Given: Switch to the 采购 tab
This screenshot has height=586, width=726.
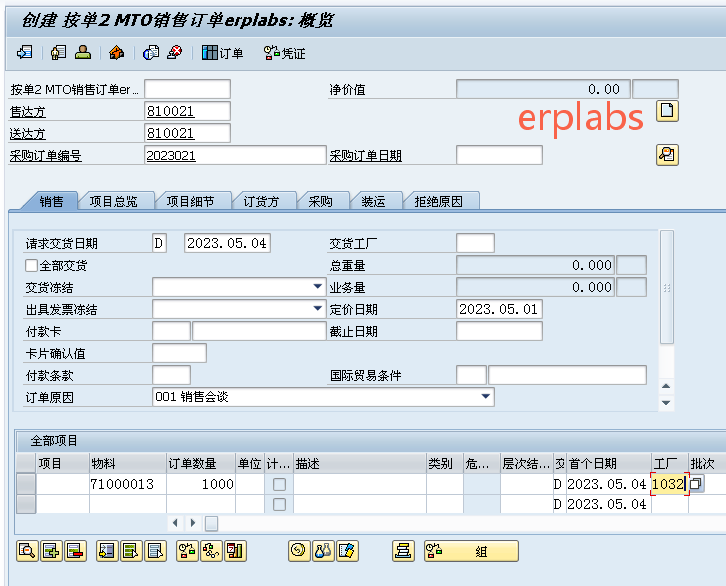Looking at the screenshot, I should 320,201.
